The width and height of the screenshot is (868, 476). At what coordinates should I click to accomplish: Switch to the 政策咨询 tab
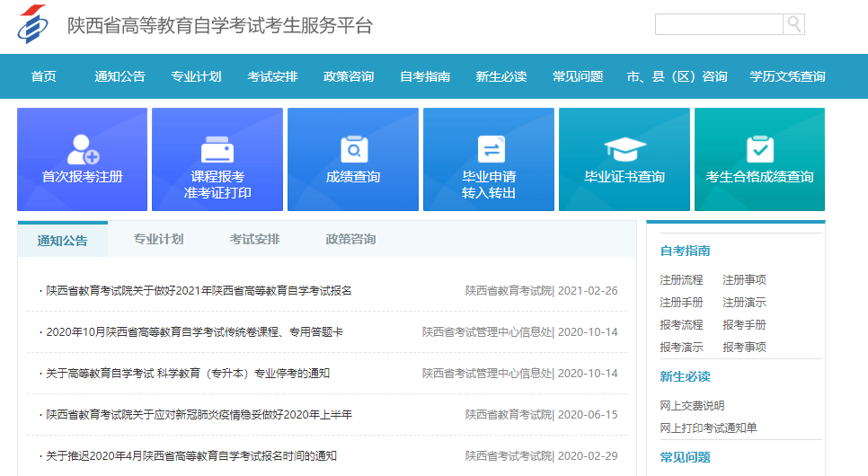pyautogui.click(x=350, y=239)
